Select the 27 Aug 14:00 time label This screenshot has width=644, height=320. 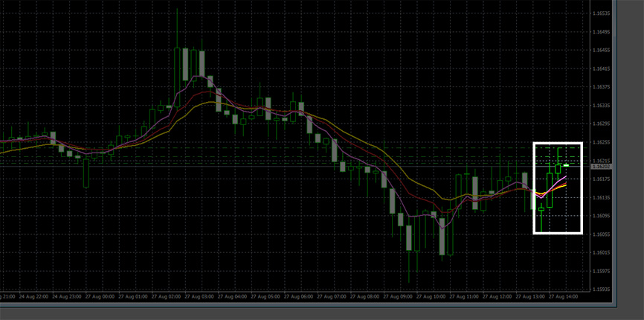click(563, 296)
